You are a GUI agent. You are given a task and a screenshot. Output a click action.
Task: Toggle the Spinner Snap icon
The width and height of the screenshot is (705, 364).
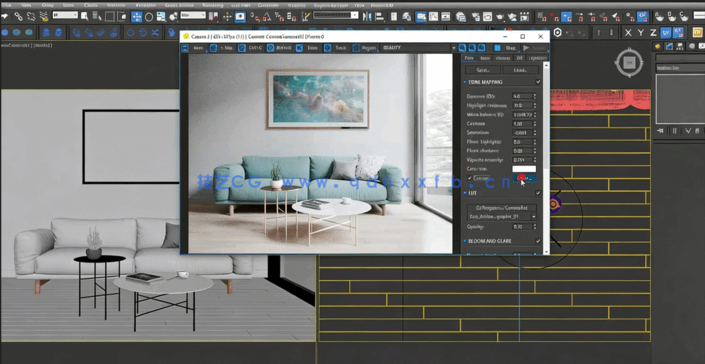292,17
